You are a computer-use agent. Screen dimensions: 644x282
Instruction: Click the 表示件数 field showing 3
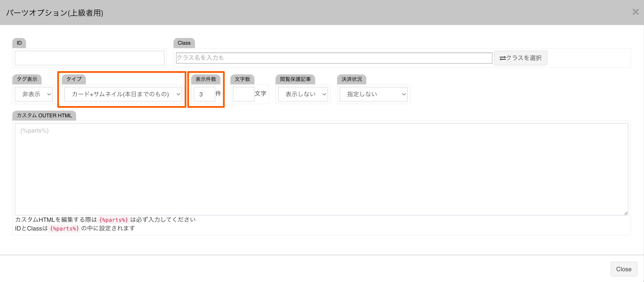click(x=204, y=94)
